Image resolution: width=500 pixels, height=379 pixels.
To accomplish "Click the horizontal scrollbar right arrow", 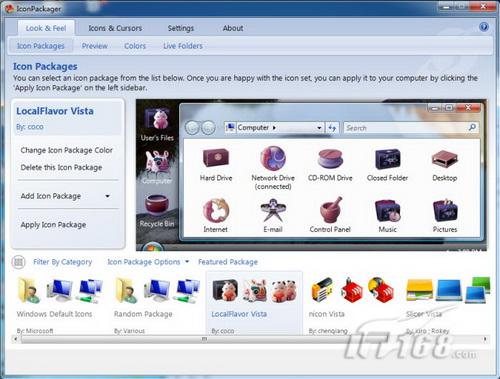I will (485, 339).
